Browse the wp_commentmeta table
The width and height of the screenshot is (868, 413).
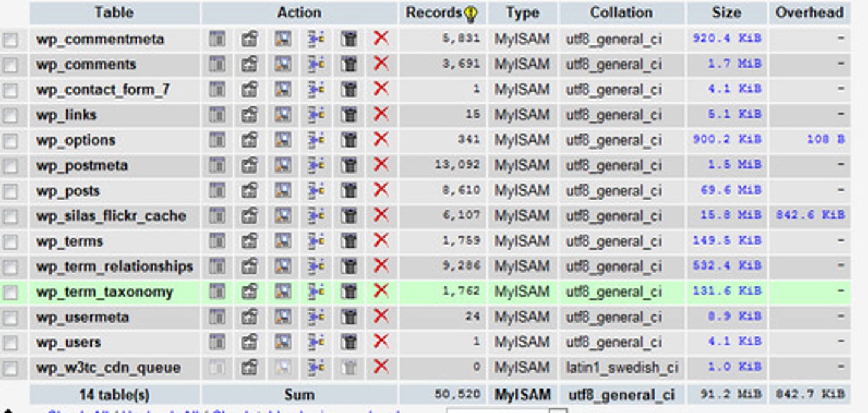pyautogui.click(x=217, y=39)
